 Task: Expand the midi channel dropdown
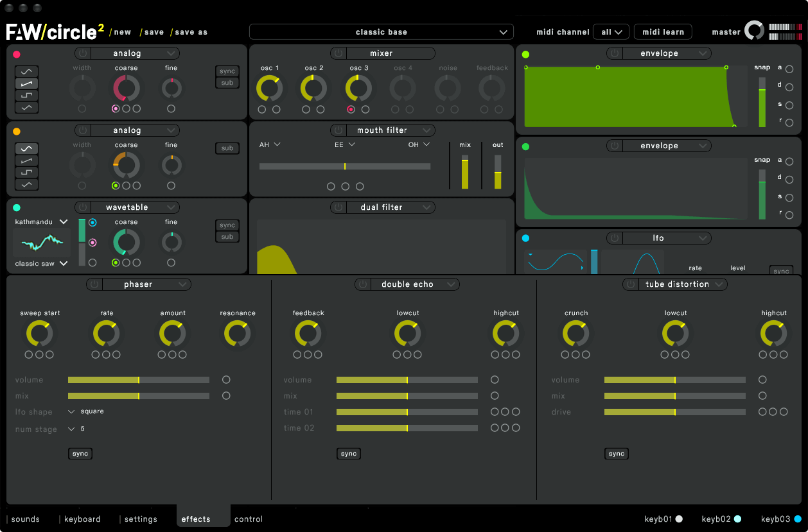(611, 32)
